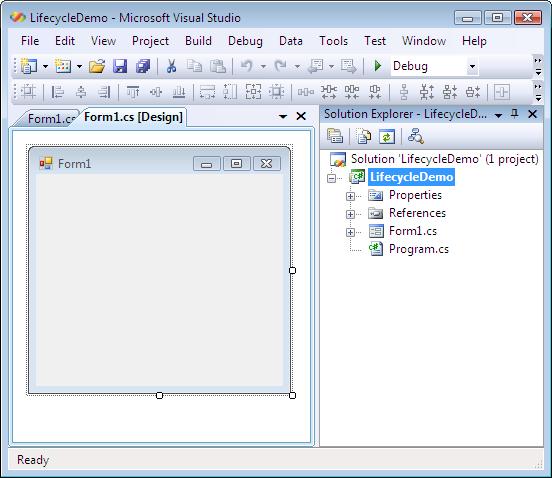Image resolution: width=552 pixels, height=478 pixels.
Task: Open the Undo history dropdown arrow
Action: click(x=263, y=66)
